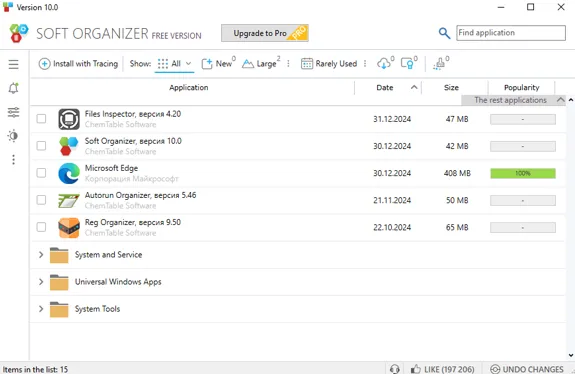Click the LIKE (197 206) button
The width and height of the screenshot is (575, 374).
point(443,369)
